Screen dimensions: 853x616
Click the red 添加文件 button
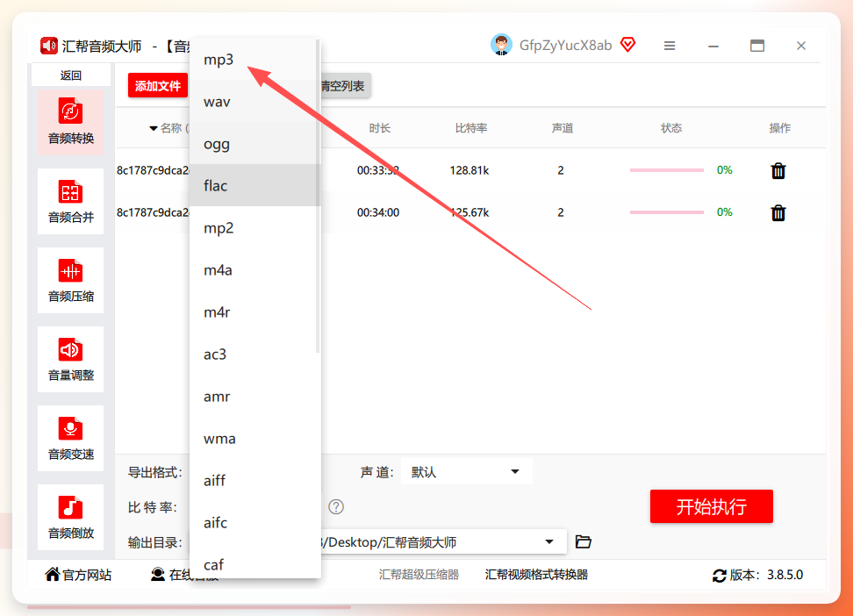[158, 86]
